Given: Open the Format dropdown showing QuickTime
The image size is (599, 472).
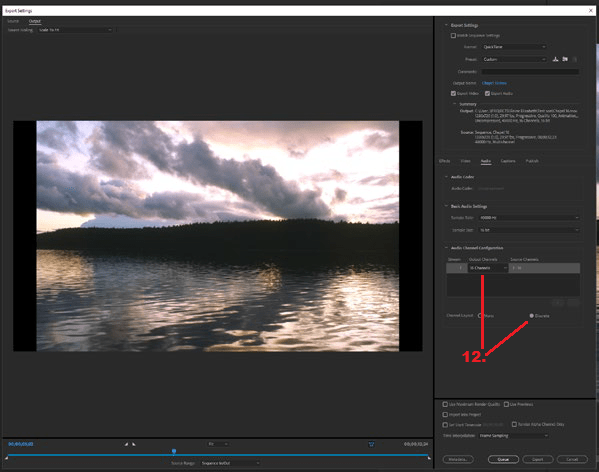Looking at the screenshot, I should click(514, 47).
